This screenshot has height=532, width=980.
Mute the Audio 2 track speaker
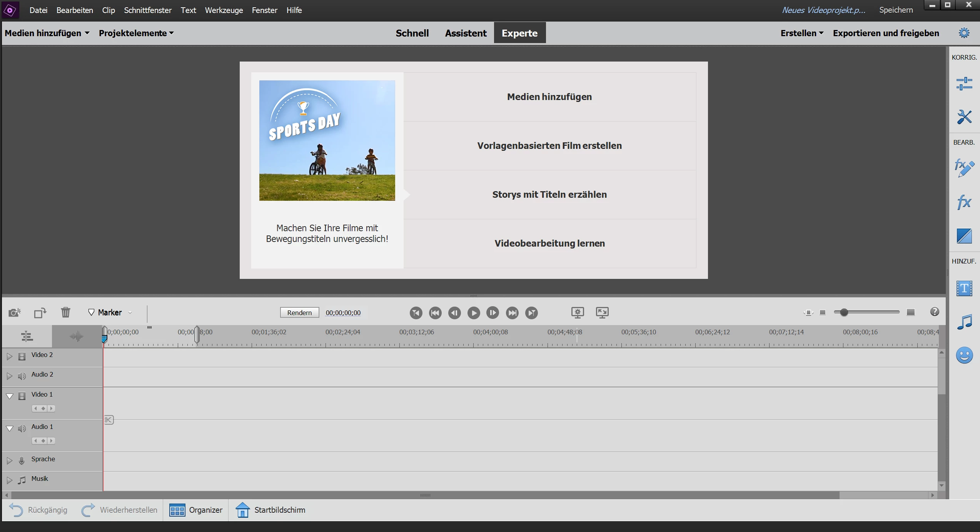click(x=22, y=376)
